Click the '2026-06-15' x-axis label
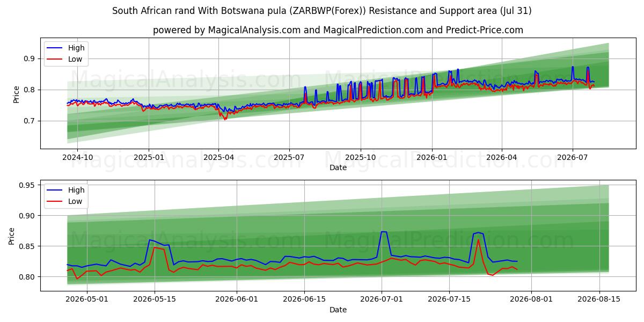Image resolution: width=644 pixels, height=322 pixels. point(304,299)
